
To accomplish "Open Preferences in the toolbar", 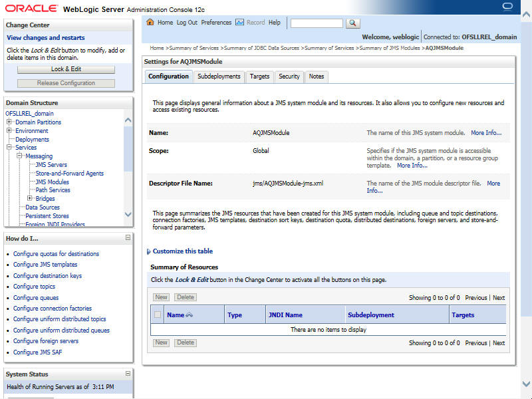I will (216, 23).
